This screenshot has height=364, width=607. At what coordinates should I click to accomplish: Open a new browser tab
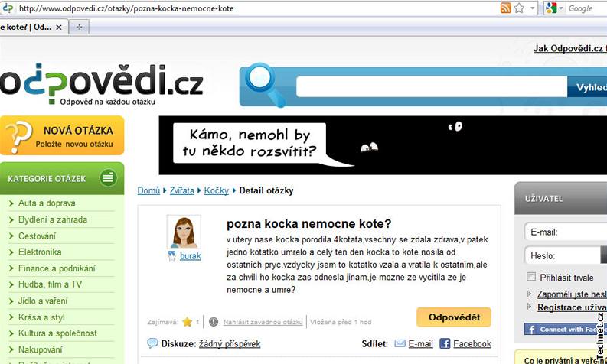click(79, 27)
